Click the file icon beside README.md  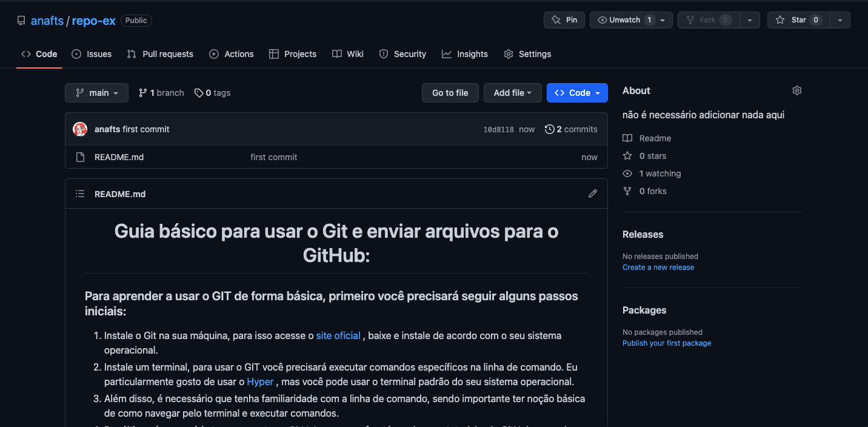80,157
